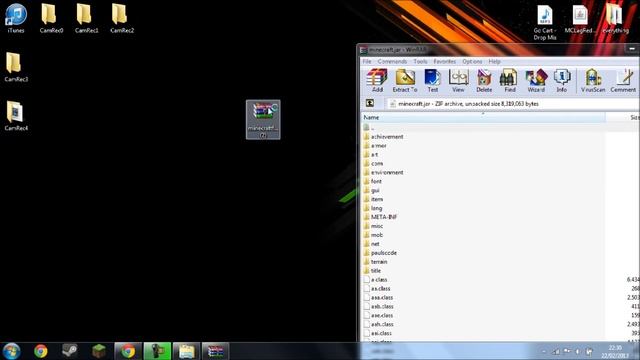Open the Tools menu

[x=420, y=62]
